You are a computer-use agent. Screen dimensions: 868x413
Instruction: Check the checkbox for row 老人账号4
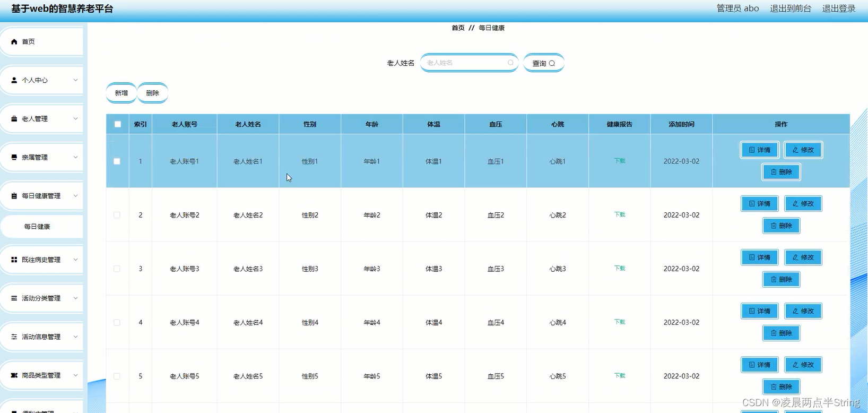tap(117, 322)
